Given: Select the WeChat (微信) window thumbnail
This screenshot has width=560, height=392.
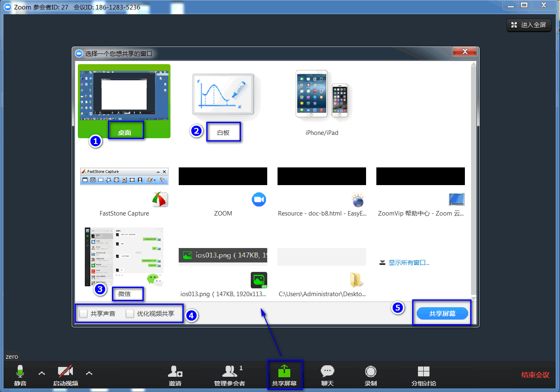Looking at the screenshot, I should tap(124, 257).
